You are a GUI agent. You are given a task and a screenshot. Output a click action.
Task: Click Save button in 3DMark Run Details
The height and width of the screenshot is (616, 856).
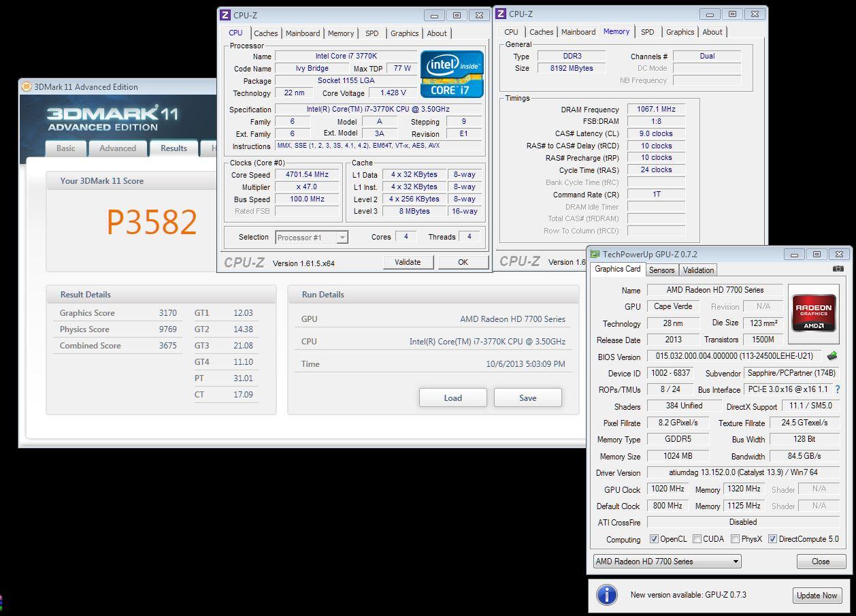point(528,398)
